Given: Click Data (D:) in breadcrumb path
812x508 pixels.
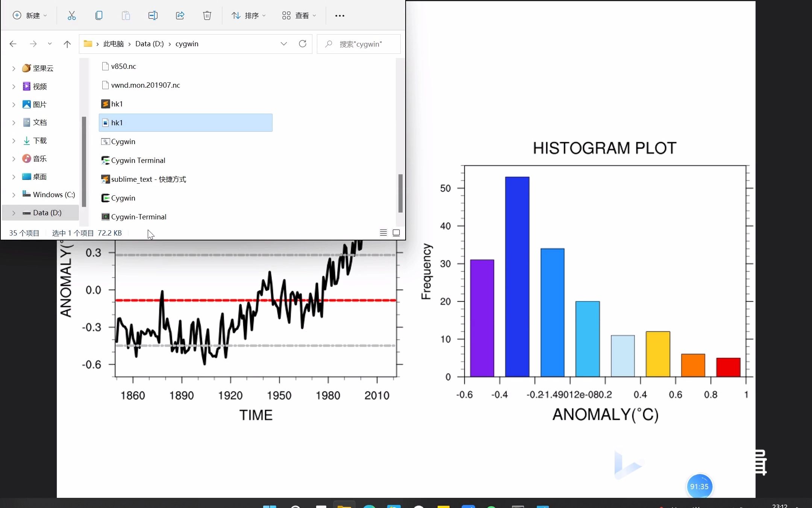Looking at the screenshot, I should [x=149, y=44].
